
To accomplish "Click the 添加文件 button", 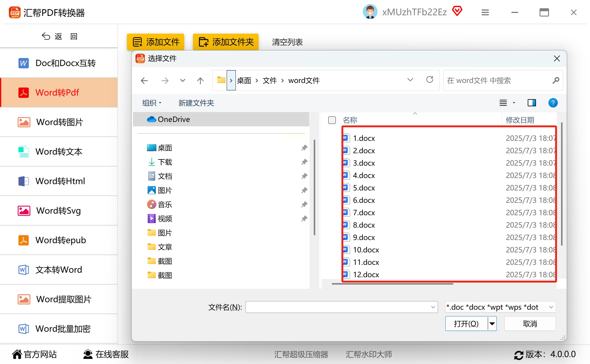I will (x=156, y=42).
